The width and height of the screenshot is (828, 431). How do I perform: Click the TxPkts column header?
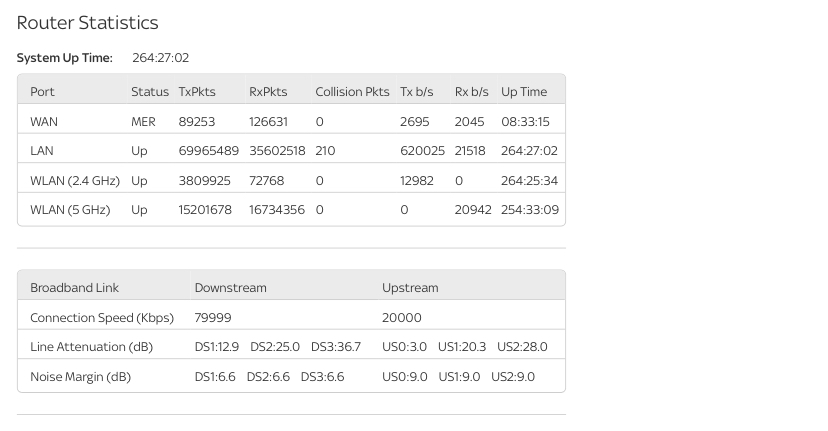[197, 92]
